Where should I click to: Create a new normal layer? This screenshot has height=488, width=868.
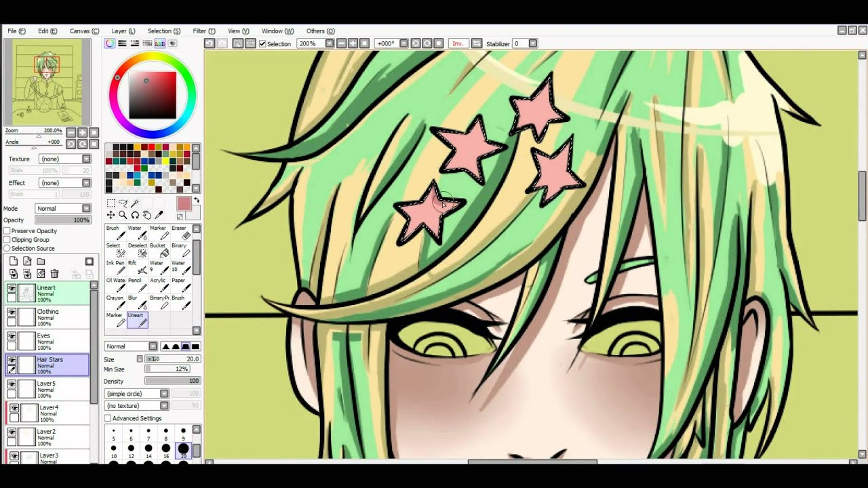[x=14, y=261]
